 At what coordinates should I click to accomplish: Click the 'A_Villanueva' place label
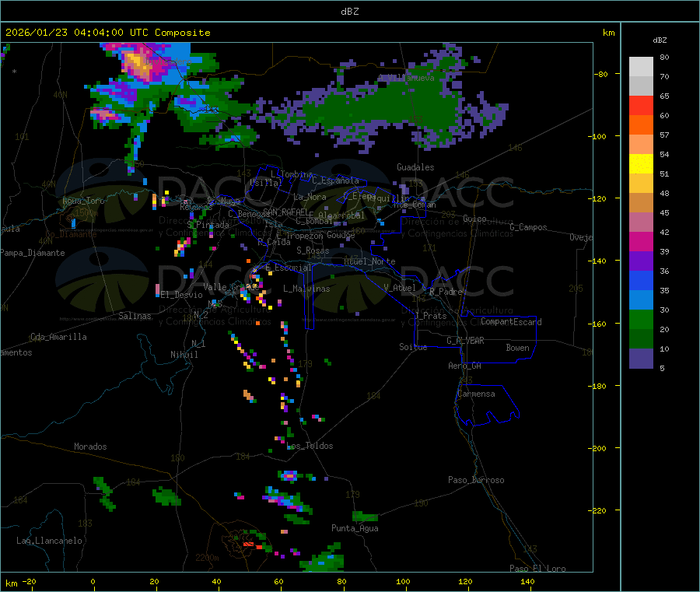pos(406,78)
